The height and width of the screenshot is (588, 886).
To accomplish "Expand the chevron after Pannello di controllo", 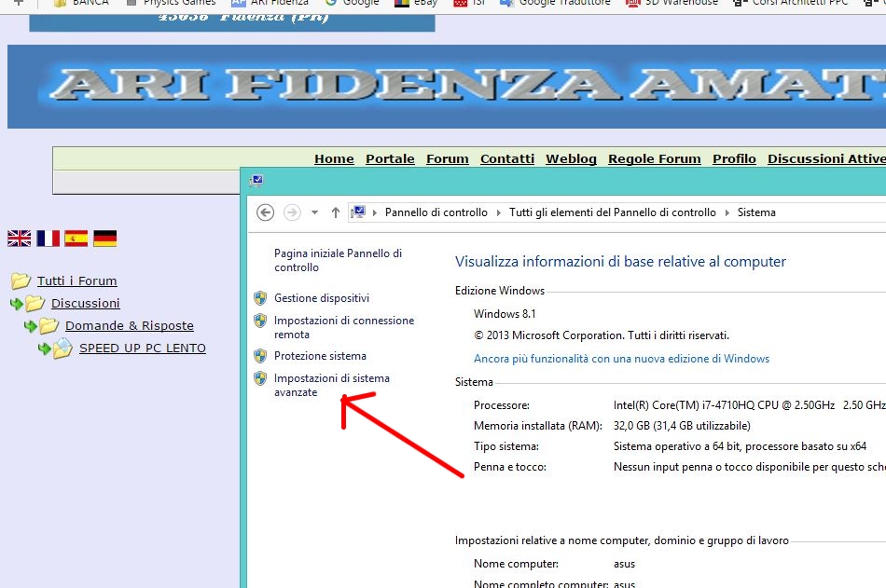I will pyautogui.click(x=498, y=212).
